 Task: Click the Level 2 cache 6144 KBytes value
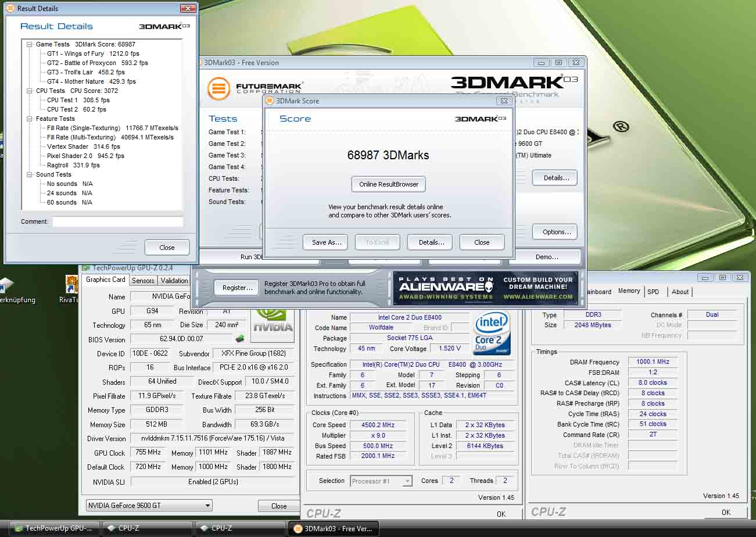pos(485,446)
